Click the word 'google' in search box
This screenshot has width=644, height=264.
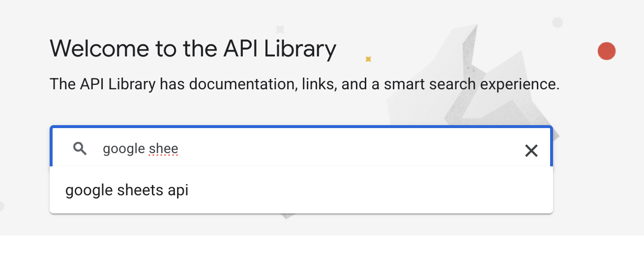click(x=124, y=149)
